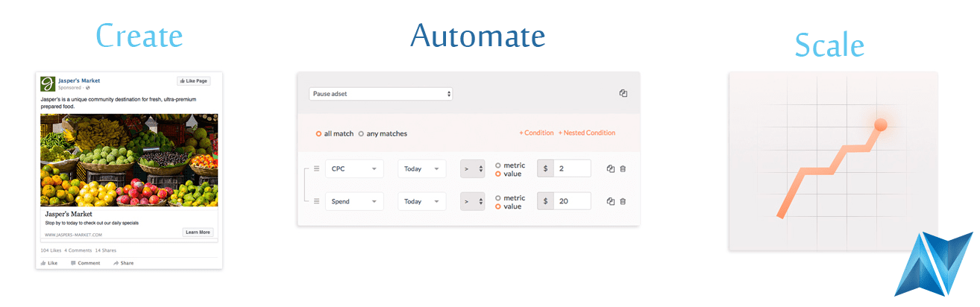Click the drag handle on Spend row
980x307 pixels.
[316, 201]
